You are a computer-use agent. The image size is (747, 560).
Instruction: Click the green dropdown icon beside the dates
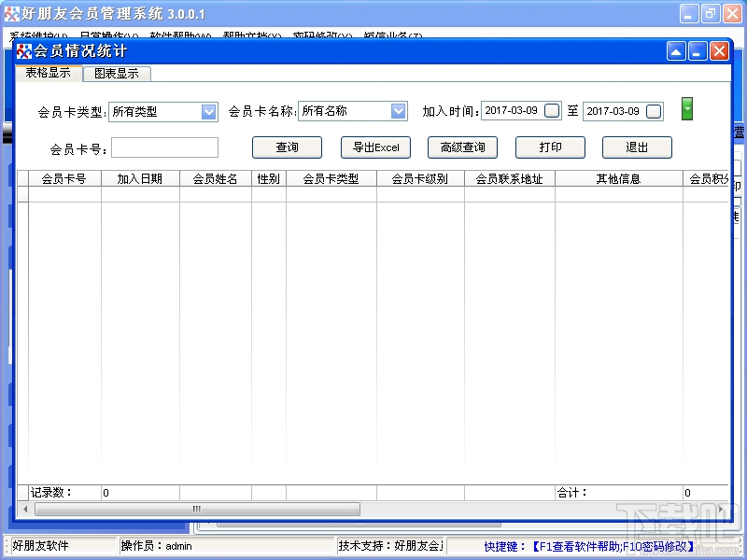click(x=687, y=108)
